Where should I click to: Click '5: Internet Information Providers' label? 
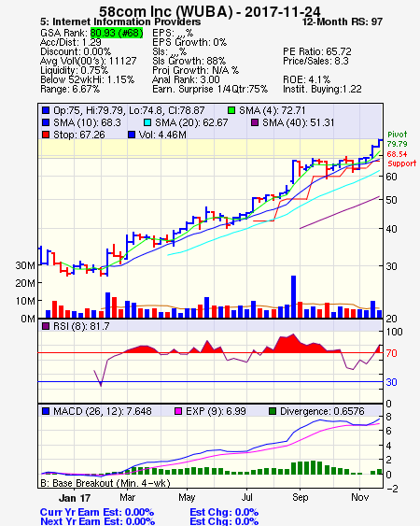120,21
